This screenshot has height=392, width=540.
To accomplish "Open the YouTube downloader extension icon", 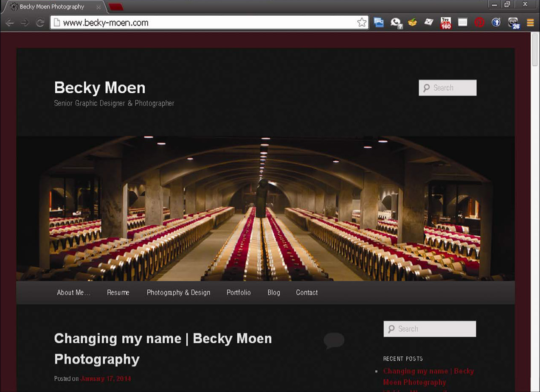I will 445,22.
